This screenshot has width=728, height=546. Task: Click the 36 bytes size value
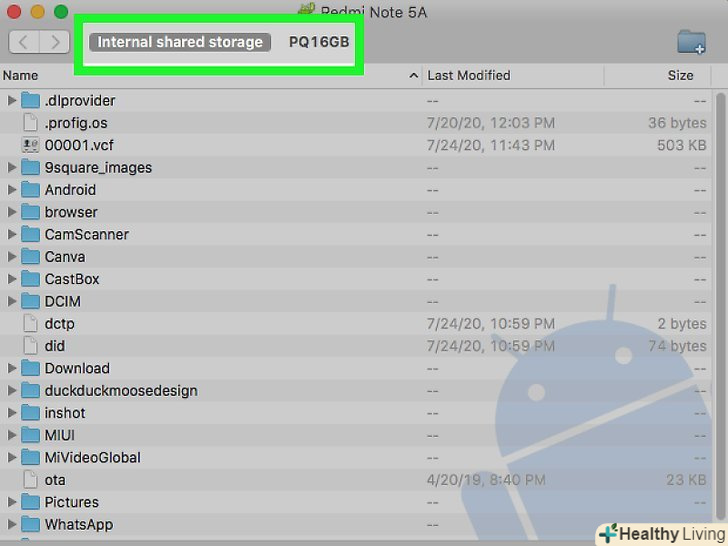pos(677,123)
